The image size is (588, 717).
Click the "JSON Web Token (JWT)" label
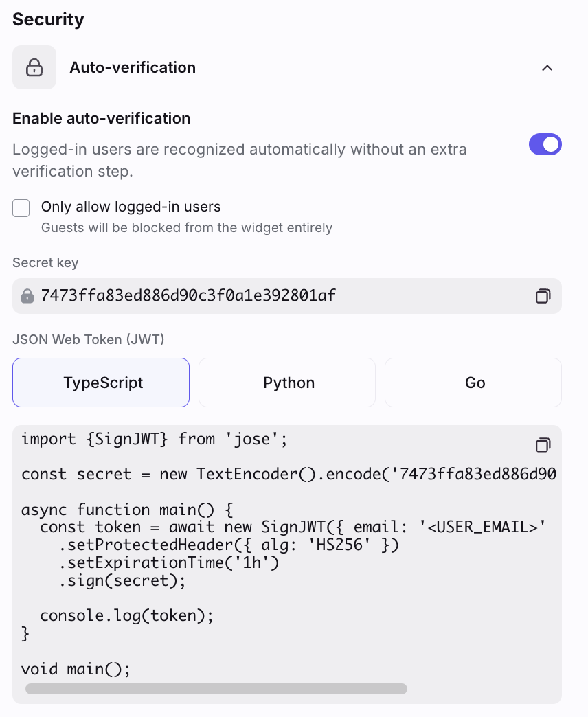[x=89, y=339]
